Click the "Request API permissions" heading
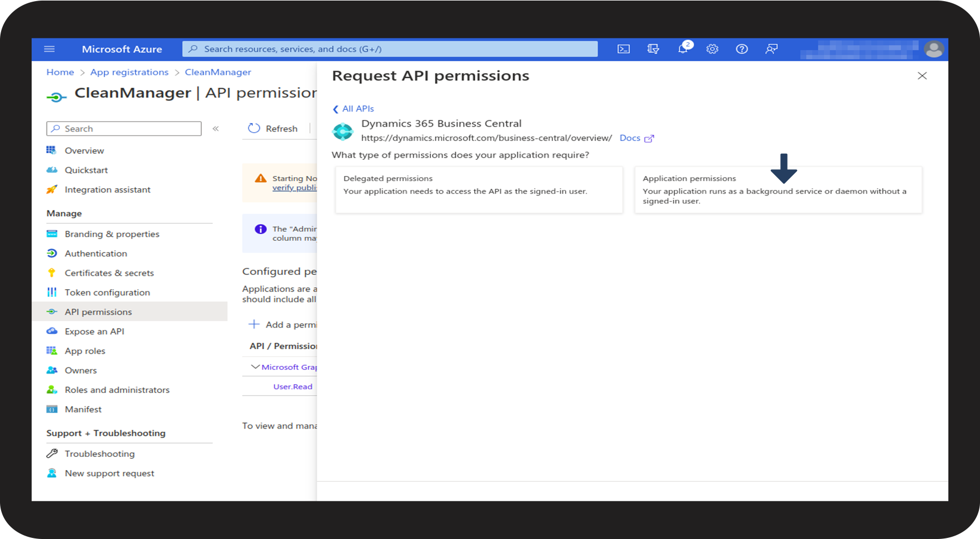Image resolution: width=980 pixels, height=539 pixels. click(x=430, y=75)
